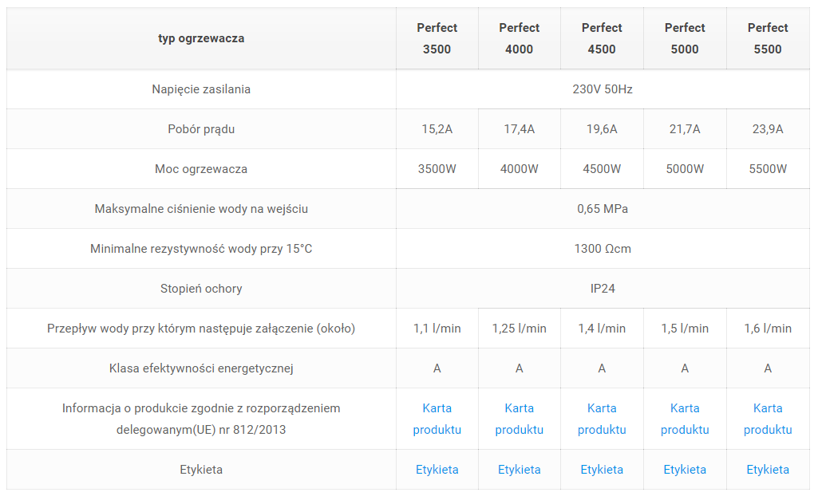818x504 pixels.
Task: Click Etykieta link for Perfect 4500
Action: pyautogui.click(x=602, y=470)
